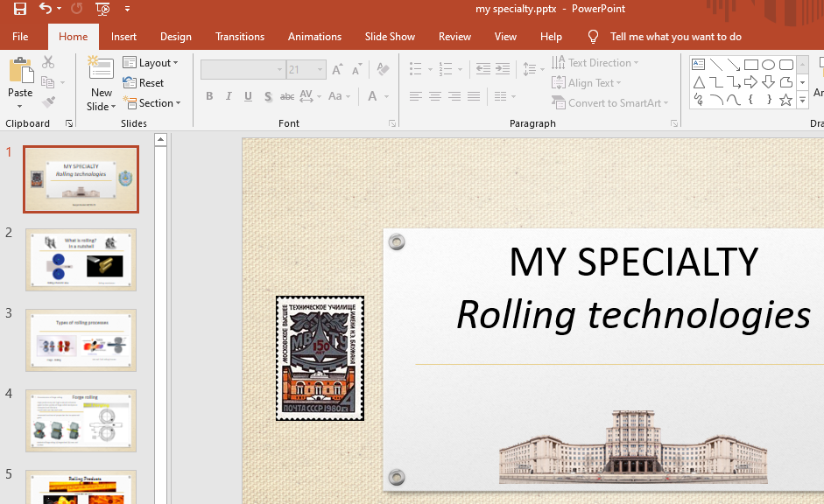Choose the Text Box shape icon
This screenshot has width=824, height=504.
click(699, 65)
